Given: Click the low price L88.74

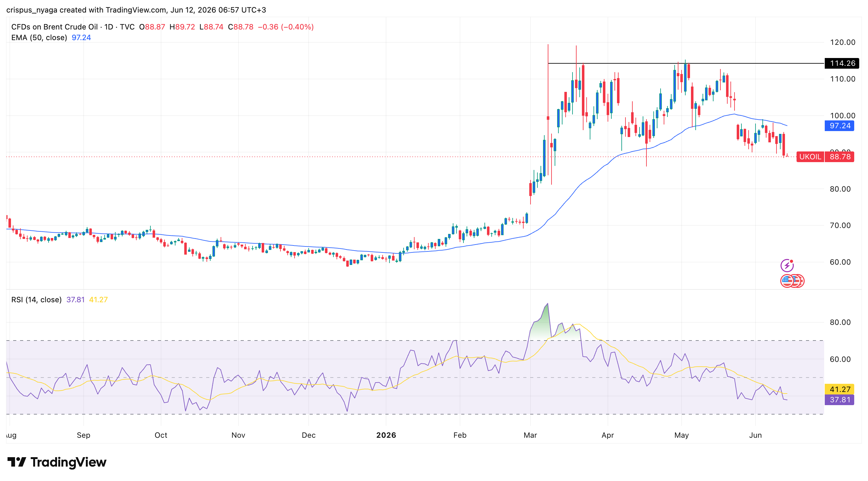Looking at the screenshot, I should pos(211,27).
